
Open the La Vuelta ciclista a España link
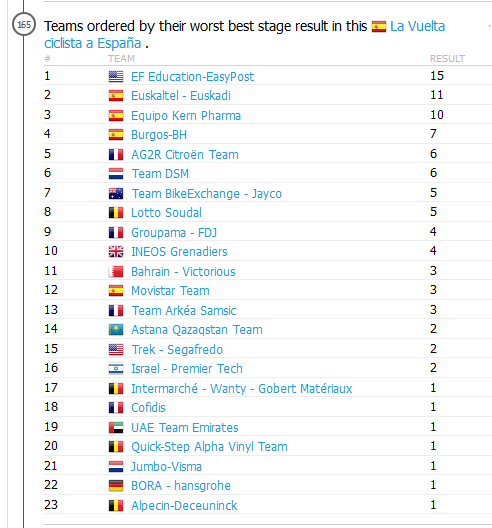click(244, 35)
